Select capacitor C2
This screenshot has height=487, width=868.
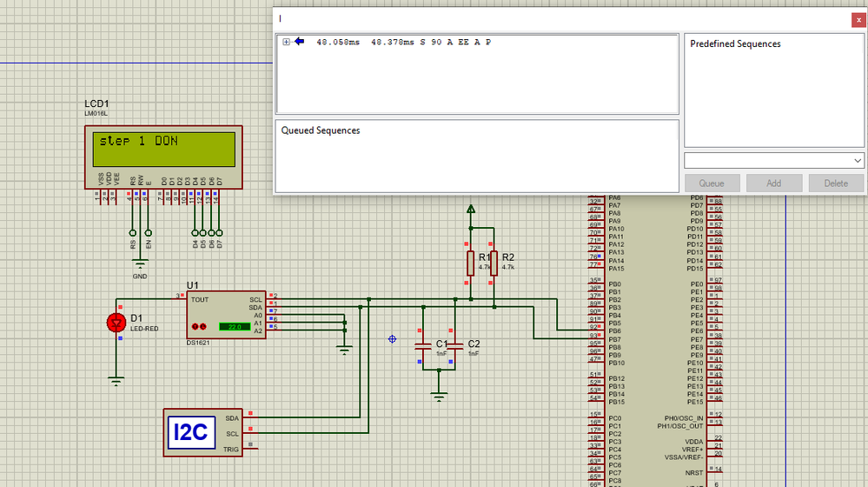(x=454, y=346)
